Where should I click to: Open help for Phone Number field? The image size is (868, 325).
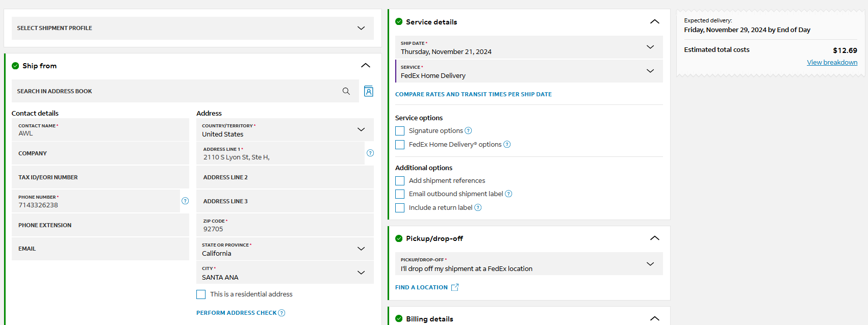tap(185, 201)
